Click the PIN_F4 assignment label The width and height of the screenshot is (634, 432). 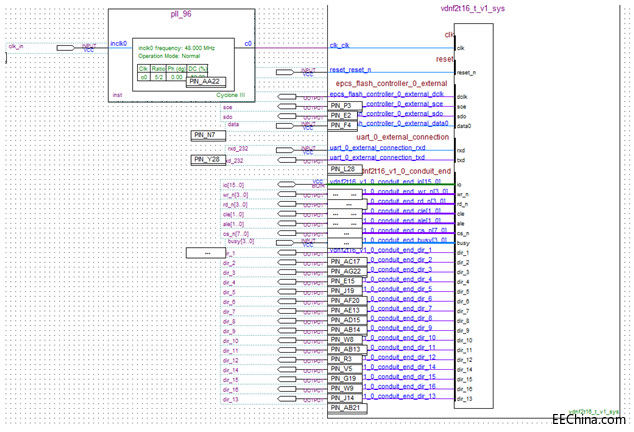click(343, 125)
